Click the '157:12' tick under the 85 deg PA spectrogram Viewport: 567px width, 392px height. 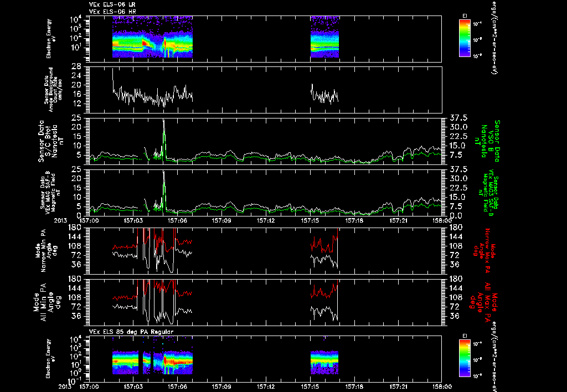click(266, 386)
